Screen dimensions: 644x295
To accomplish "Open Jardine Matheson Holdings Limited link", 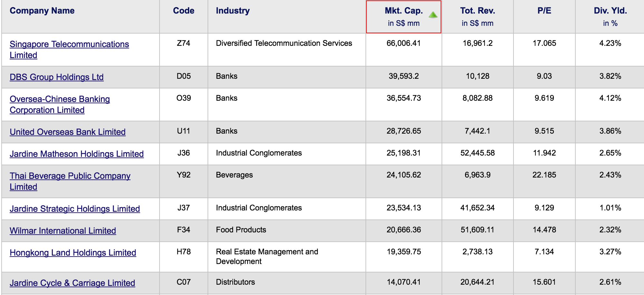I will point(76,154).
